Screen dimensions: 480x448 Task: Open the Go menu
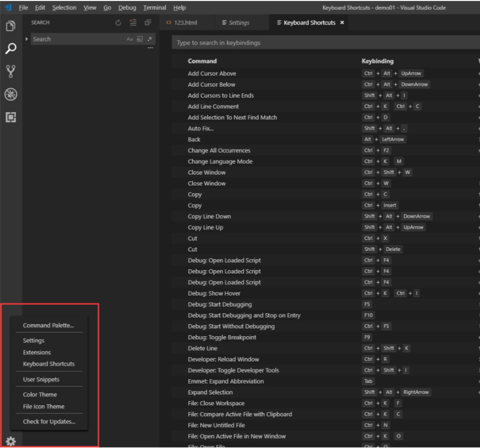tap(107, 8)
